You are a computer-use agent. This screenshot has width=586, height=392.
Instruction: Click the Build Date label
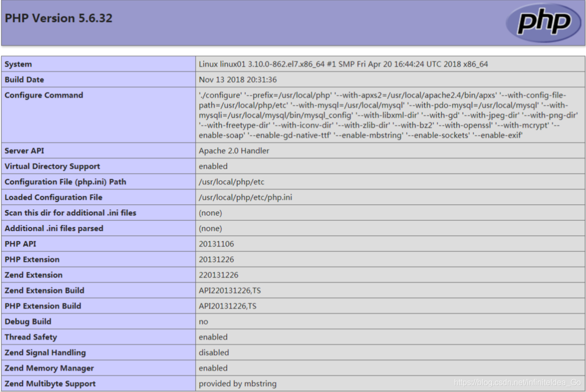pyautogui.click(x=24, y=80)
